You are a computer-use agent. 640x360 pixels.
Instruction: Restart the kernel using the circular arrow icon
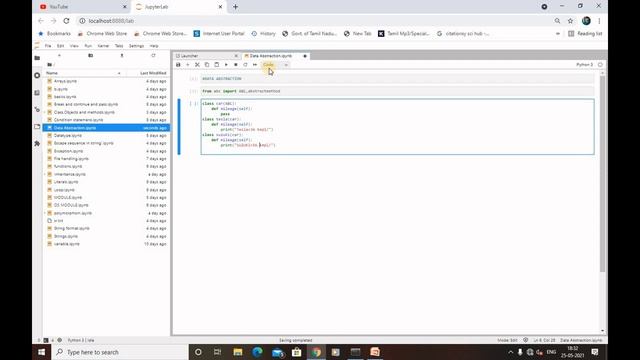(x=245, y=65)
